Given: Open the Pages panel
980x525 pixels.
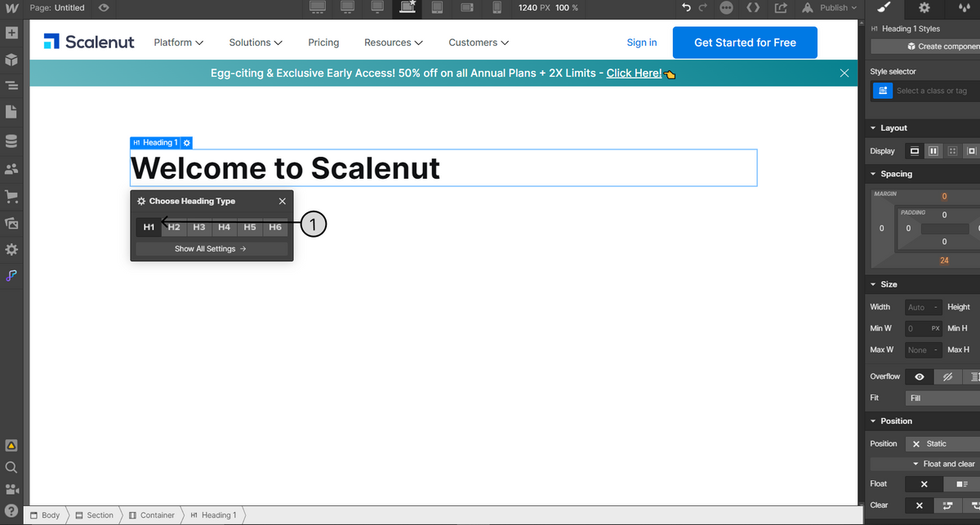Looking at the screenshot, I should 11,111.
